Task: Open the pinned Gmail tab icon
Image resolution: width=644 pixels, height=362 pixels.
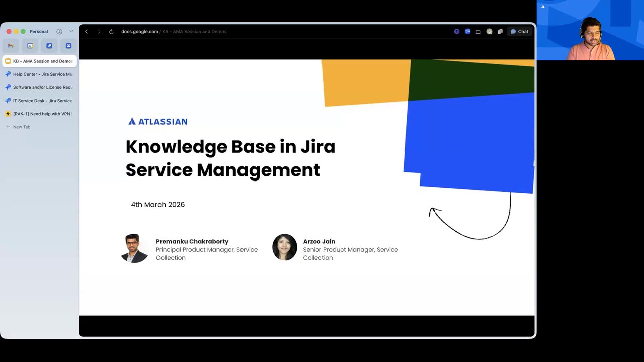Action: click(11, 46)
